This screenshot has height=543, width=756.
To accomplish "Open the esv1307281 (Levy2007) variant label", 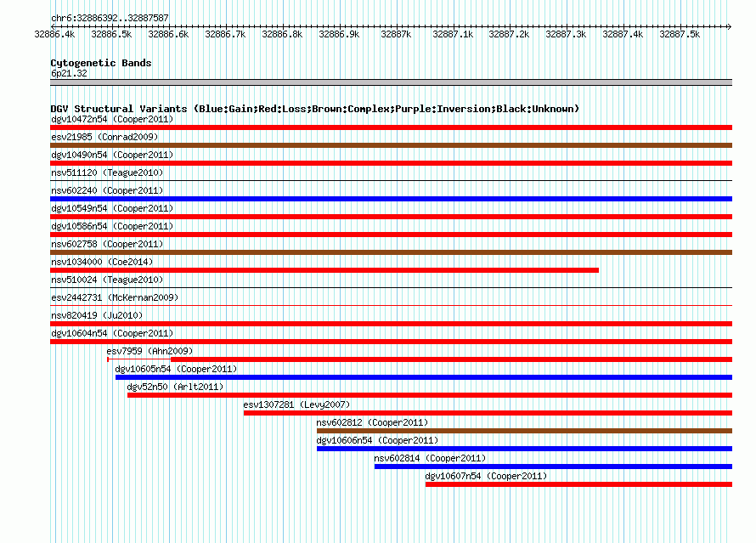I will (x=296, y=404).
